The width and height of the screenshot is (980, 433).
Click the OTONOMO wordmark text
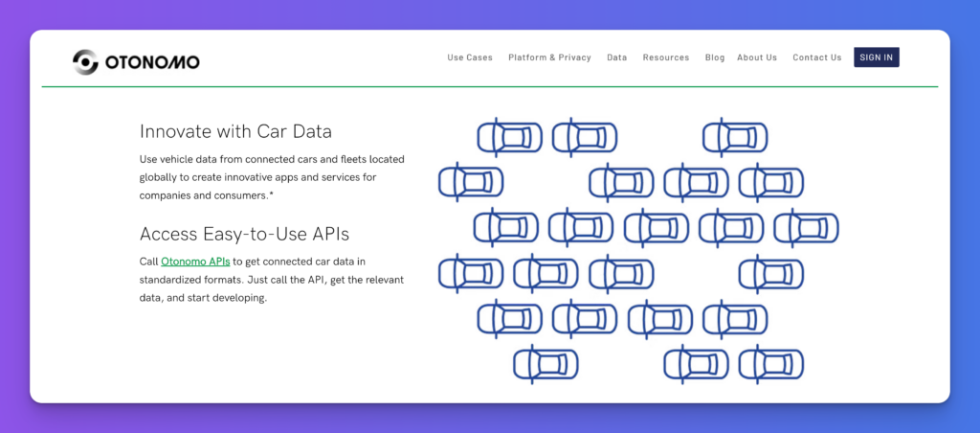coord(152,62)
